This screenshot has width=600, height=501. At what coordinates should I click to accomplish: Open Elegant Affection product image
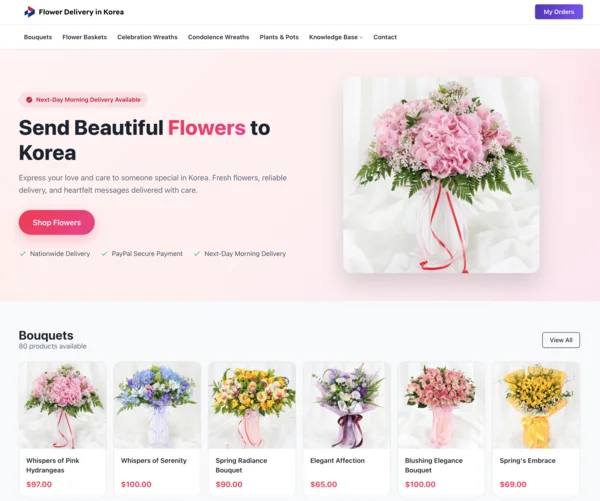pyautogui.click(x=347, y=405)
